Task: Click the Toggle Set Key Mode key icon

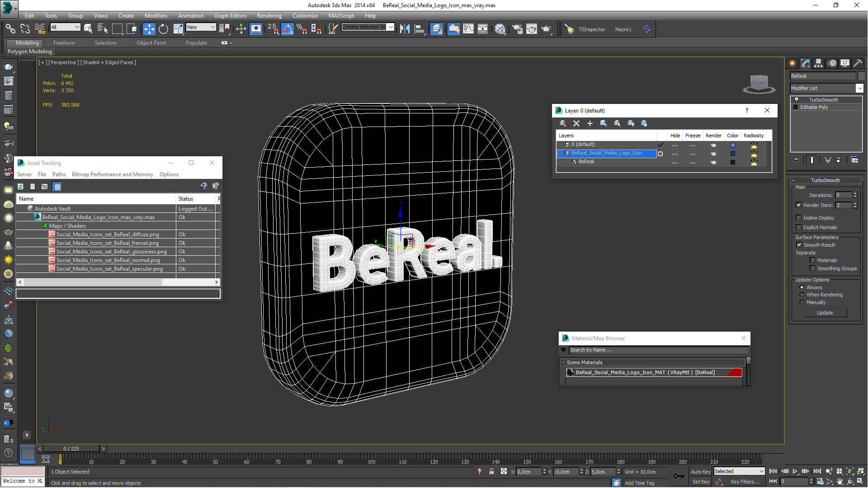Action: [x=679, y=476]
